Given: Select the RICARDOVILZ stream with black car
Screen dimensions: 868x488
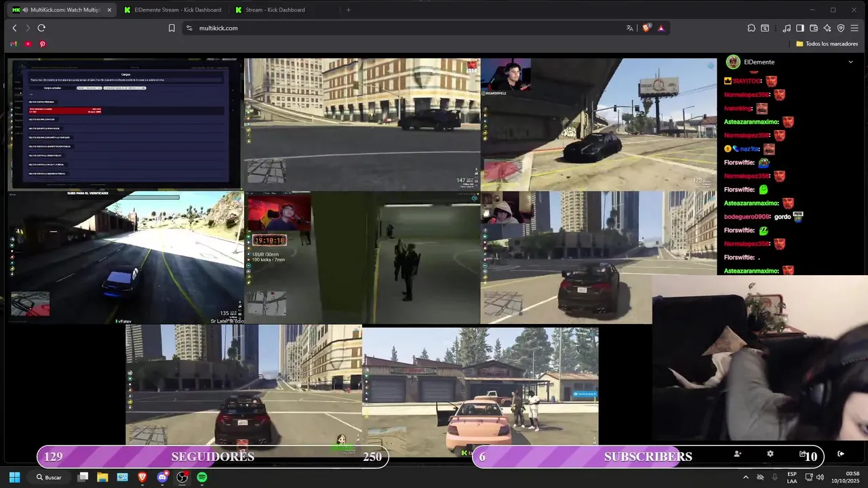Looking at the screenshot, I should point(599,124).
